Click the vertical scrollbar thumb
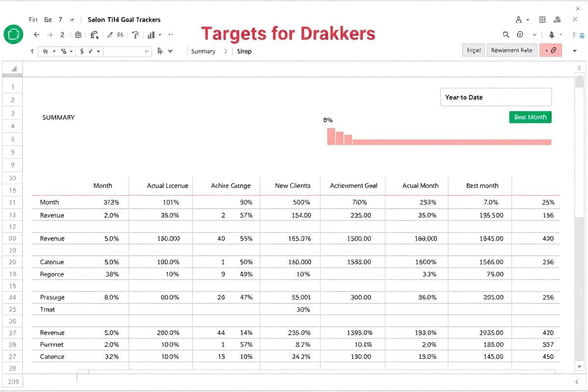 click(x=579, y=81)
